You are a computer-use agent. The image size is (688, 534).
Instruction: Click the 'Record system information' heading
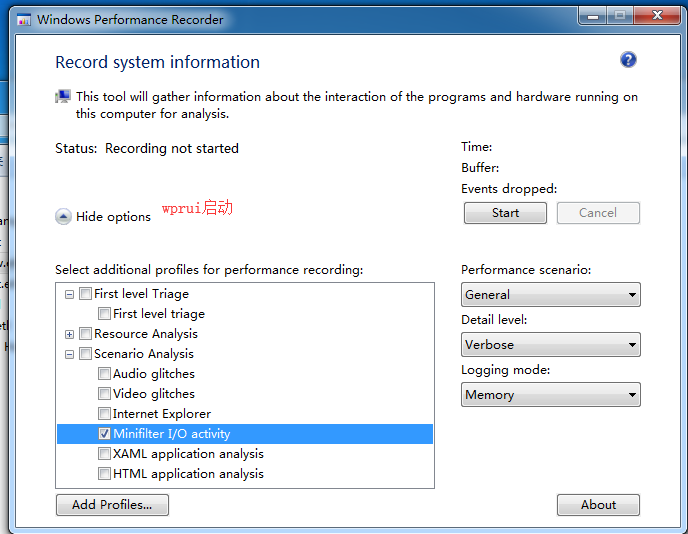(158, 62)
